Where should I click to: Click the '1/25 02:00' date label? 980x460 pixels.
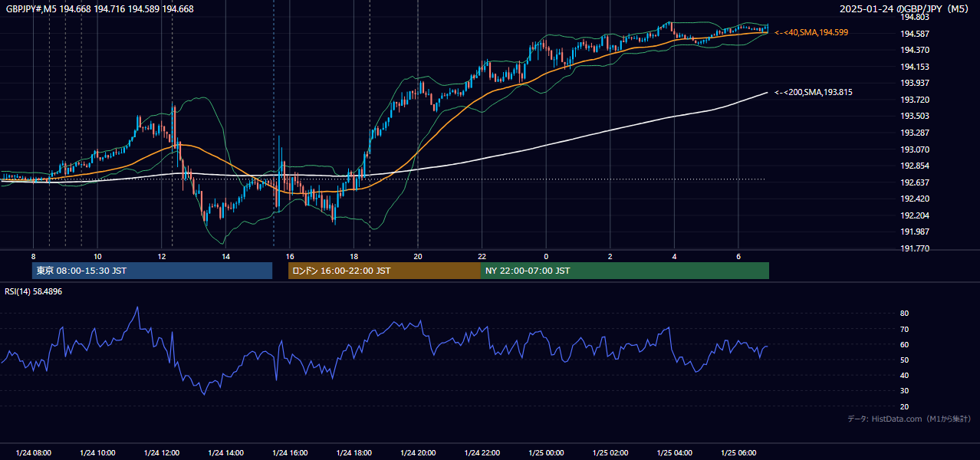coord(610,453)
